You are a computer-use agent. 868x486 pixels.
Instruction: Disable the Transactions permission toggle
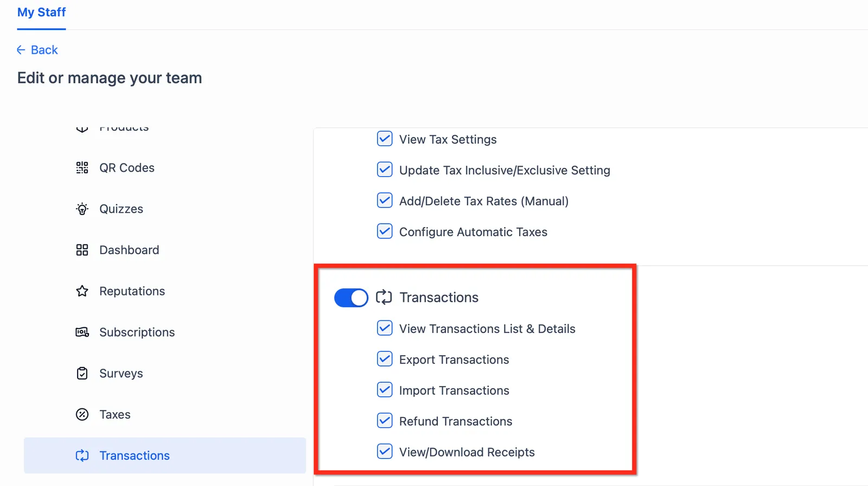tap(351, 298)
